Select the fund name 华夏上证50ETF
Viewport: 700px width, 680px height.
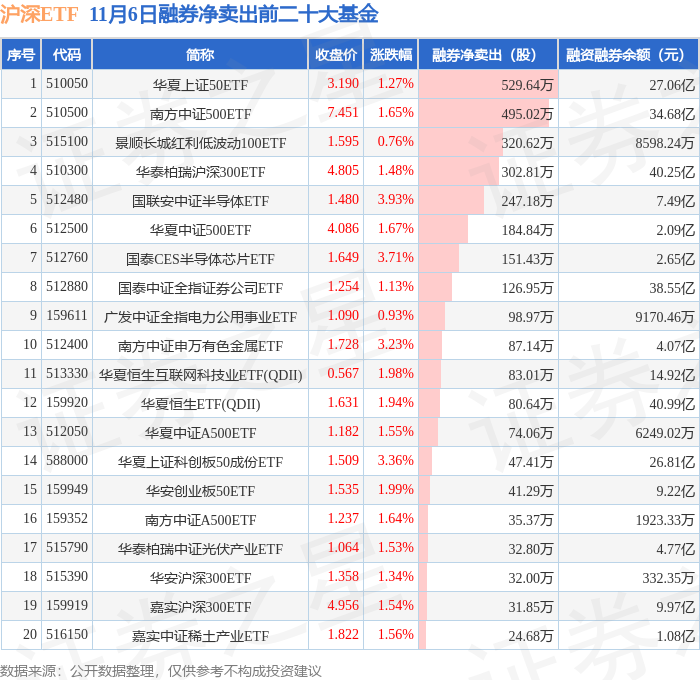click(200, 84)
